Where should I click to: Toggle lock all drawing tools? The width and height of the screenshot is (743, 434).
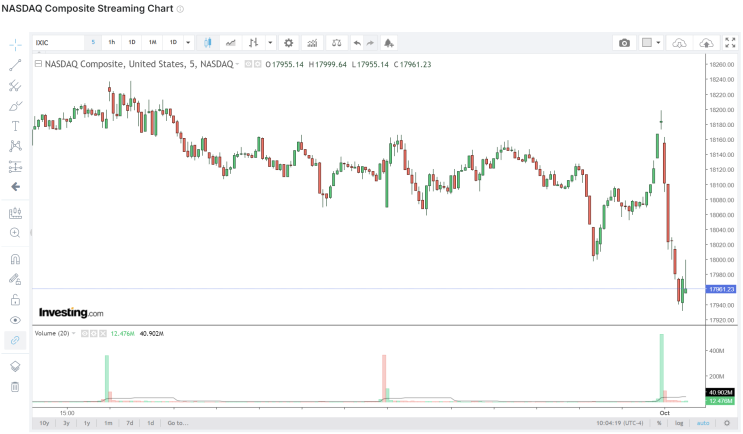[15, 300]
